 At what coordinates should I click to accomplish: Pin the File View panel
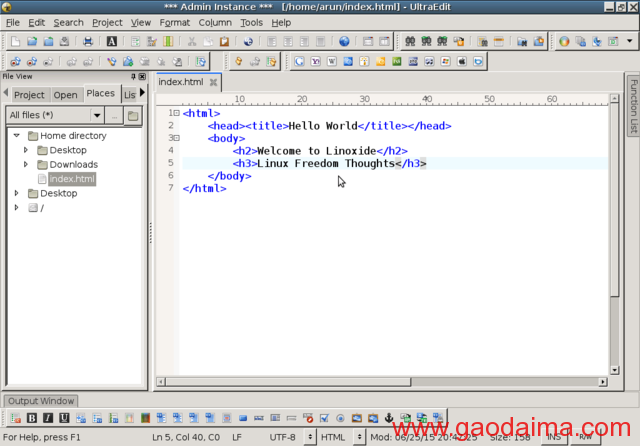click(x=133, y=76)
